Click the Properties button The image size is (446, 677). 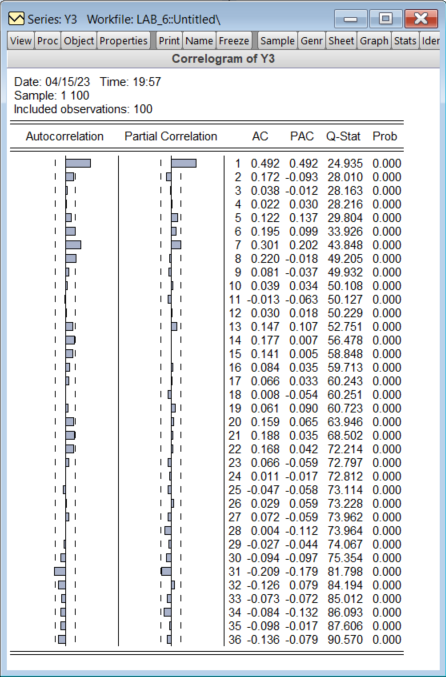click(123, 41)
